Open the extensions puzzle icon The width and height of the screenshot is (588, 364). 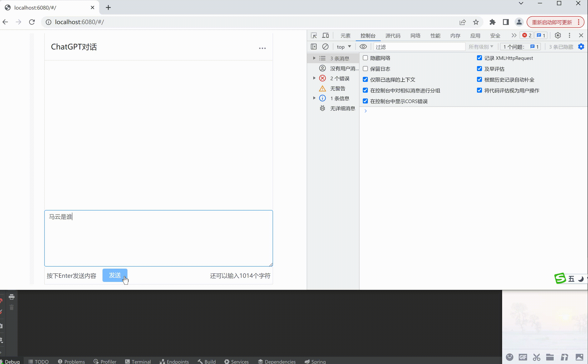tap(492, 22)
